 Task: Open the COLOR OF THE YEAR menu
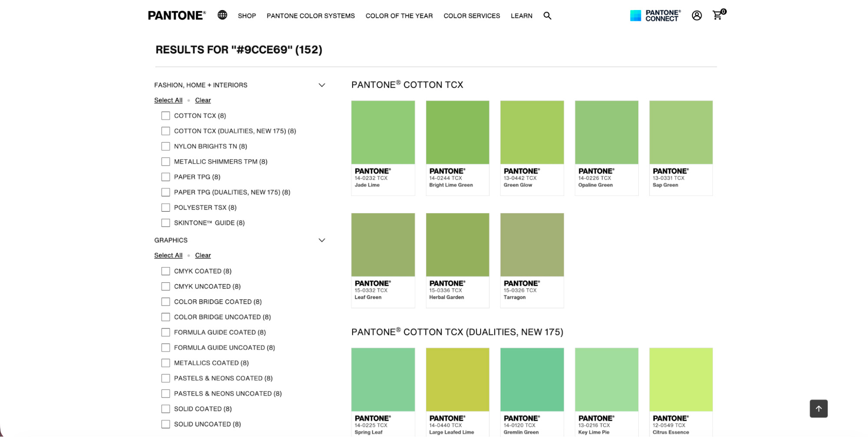(x=399, y=16)
